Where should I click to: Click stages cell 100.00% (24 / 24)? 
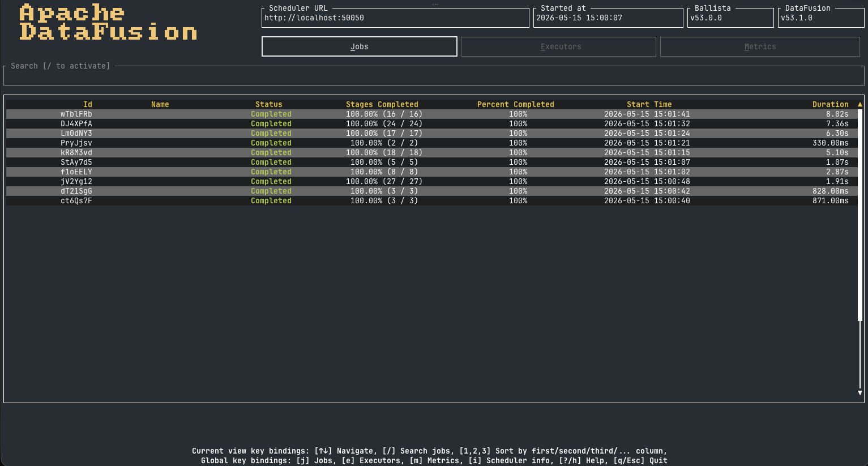(384, 123)
